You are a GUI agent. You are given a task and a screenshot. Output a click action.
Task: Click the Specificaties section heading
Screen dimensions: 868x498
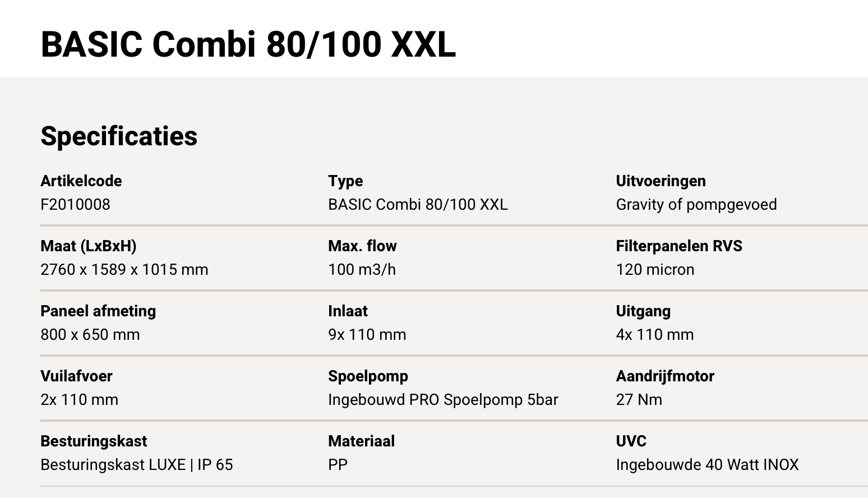pyautogui.click(x=119, y=136)
